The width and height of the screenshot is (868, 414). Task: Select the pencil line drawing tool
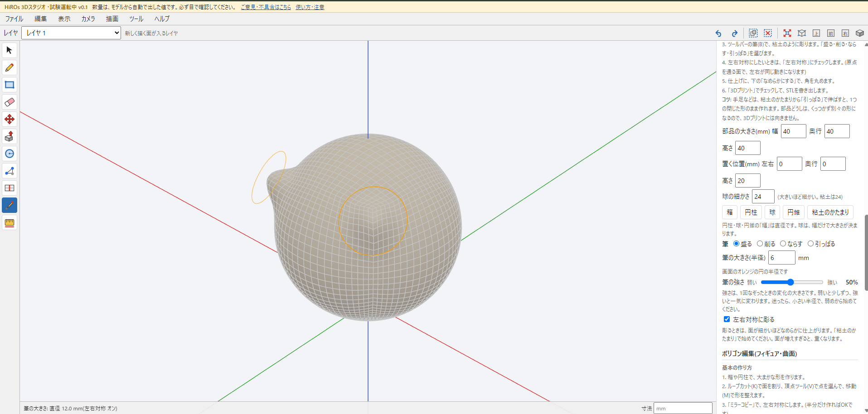coord(10,67)
